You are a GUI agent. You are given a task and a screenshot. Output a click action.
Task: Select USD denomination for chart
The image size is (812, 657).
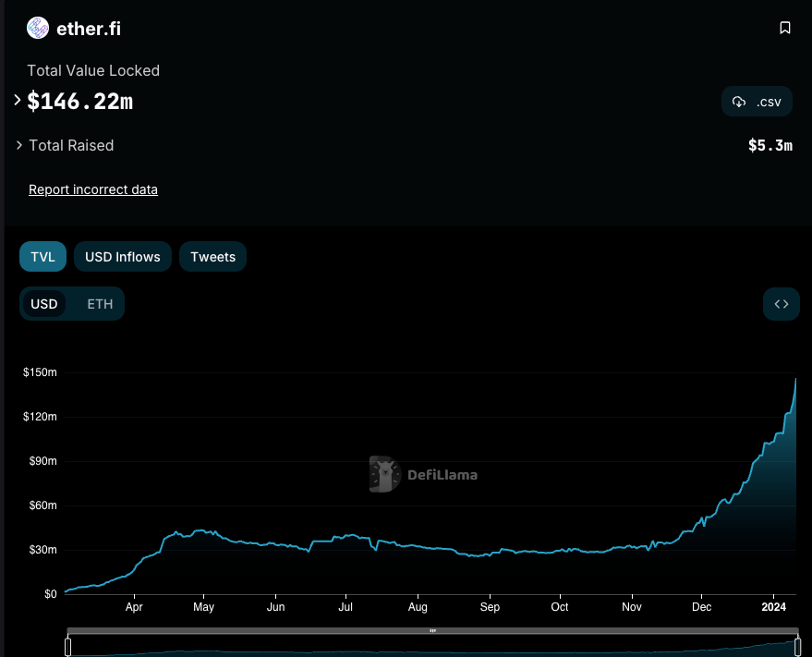(x=44, y=304)
